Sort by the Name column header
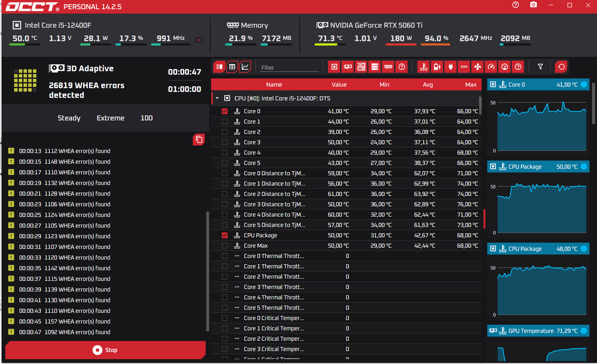This screenshot has width=597, height=364. point(274,85)
